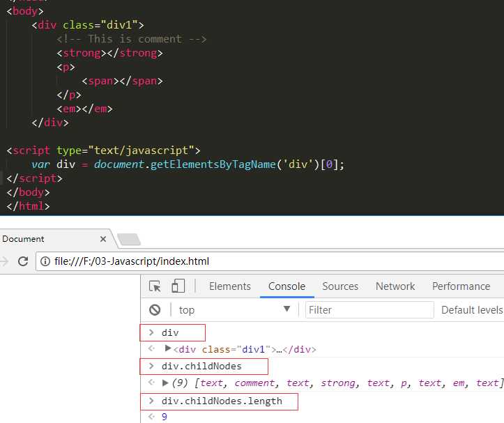Clear the console with the ban icon
This screenshot has height=423, width=504.
(x=155, y=310)
